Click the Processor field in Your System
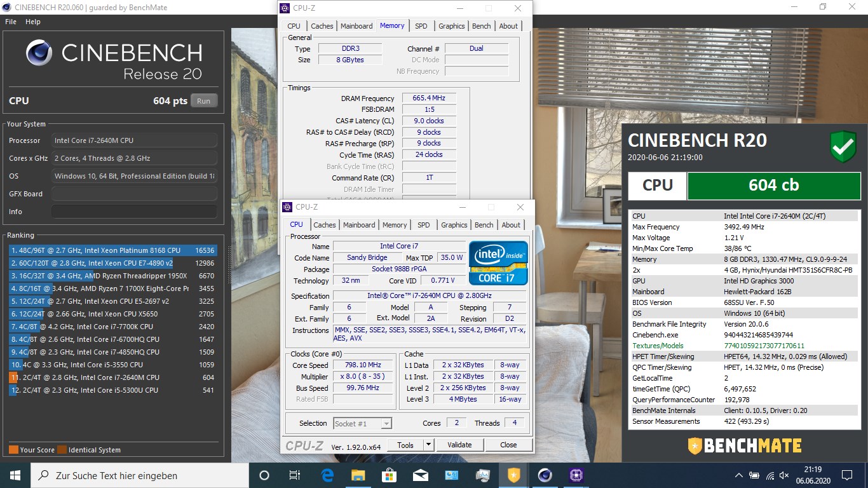The height and width of the screenshot is (488, 868). (x=134, y=140)
